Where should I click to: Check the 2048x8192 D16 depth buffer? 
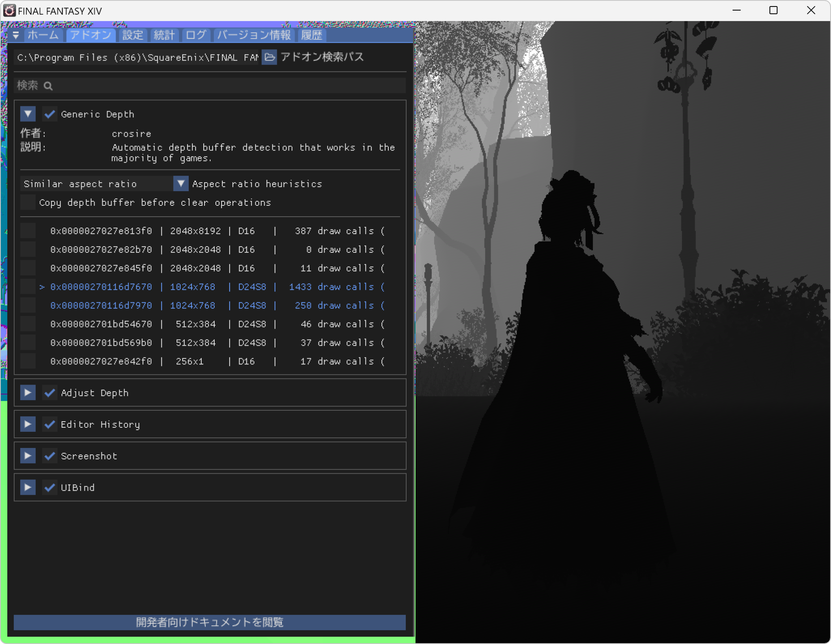tap(28, 230)
